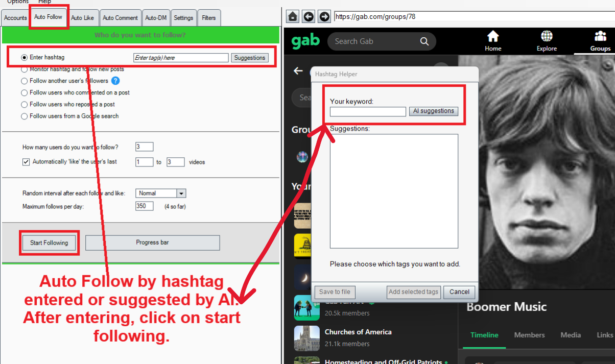Open the Media tab in Boomer Music
The image size is (615, 364).
pos(571,335)
